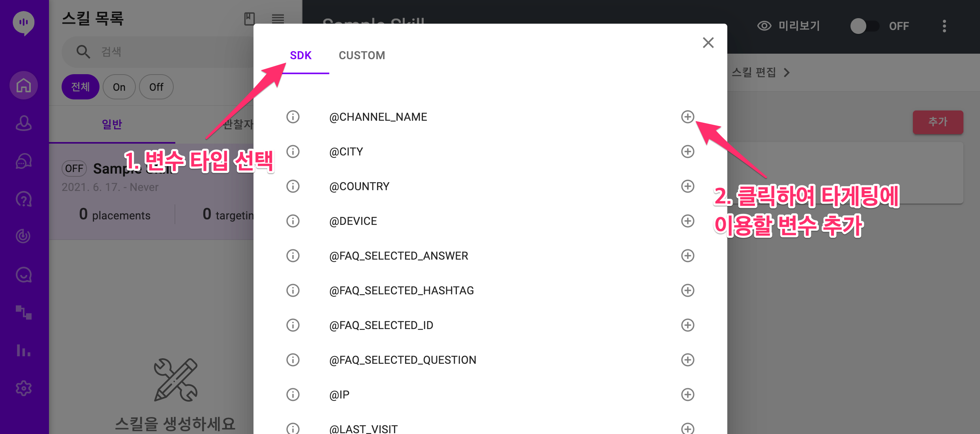
Task: Expand the 스킬 편집 chevron
Action: click(787, 73)
